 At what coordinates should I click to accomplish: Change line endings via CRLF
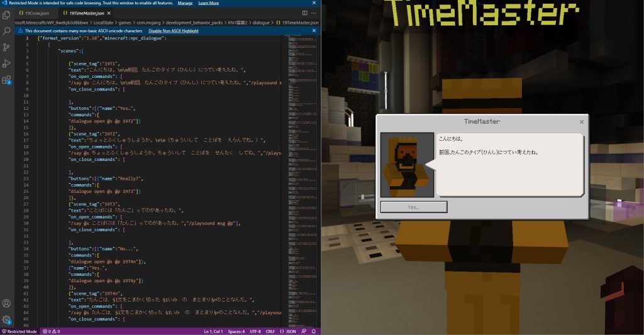pos(270,331)
